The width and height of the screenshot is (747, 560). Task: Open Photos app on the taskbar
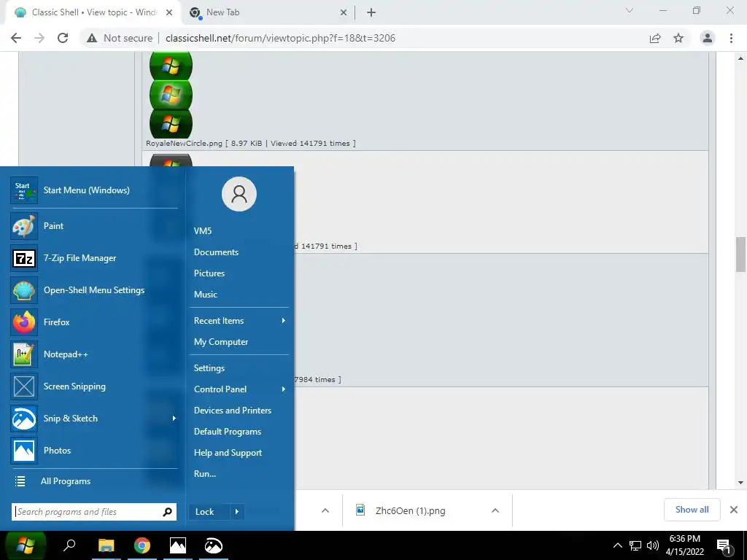pyautogui.click(x=178, y=545)
